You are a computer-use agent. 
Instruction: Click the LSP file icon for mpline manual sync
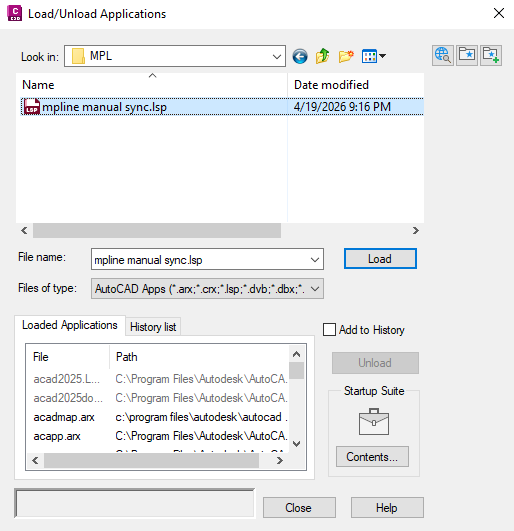[x=32, y=107]
